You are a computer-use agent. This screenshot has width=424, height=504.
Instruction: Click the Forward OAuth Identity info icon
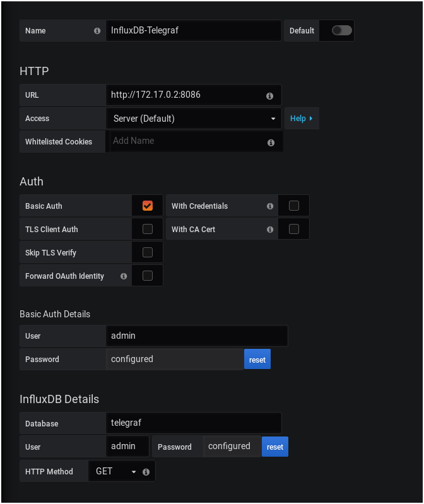[x=124, y=276]
